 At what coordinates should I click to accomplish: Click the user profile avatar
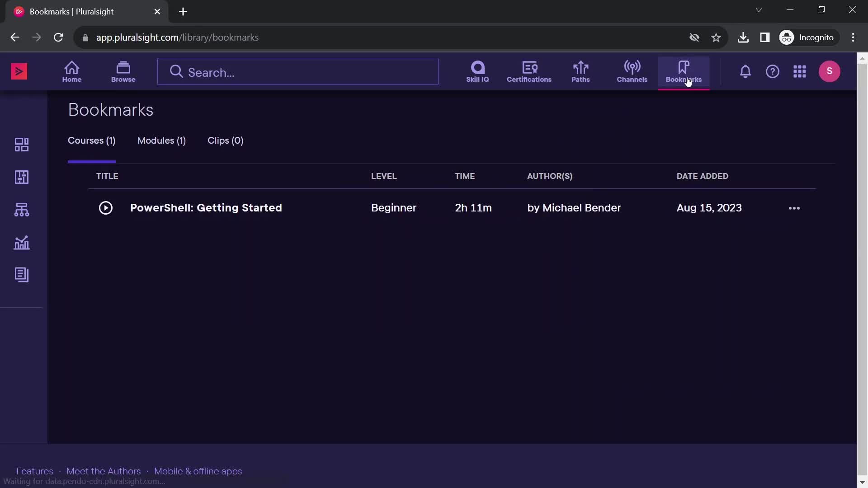coord(830,71)
